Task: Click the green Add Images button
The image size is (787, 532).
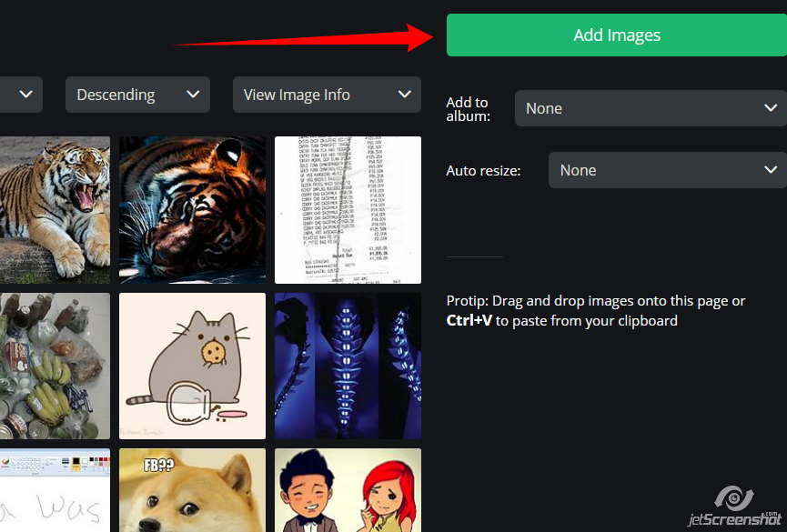Action: [x=616, y=35]
